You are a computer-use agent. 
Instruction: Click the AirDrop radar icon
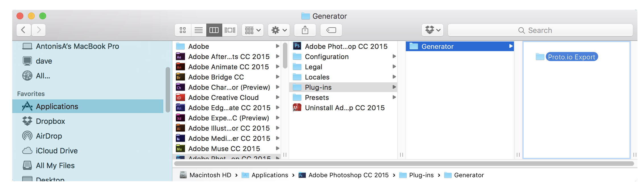click(x=27, y=136)
